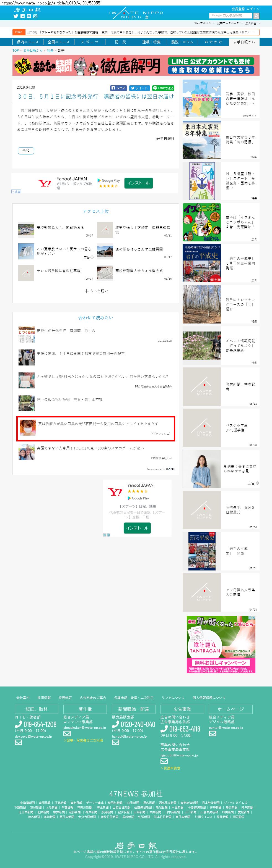
Task: Open the 東日本大震災8年特集 thumbnail
Action: pyautogui.click(x=202, y=140)
